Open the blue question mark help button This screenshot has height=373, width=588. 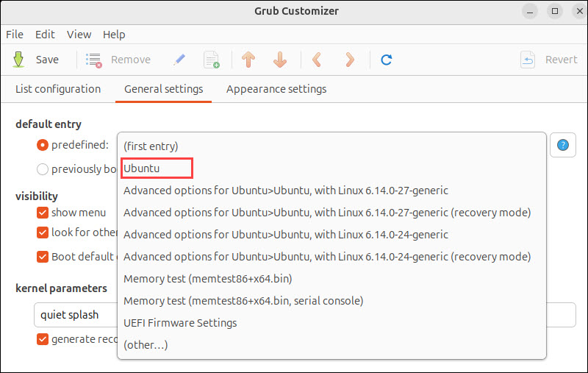tap(562, 145)
